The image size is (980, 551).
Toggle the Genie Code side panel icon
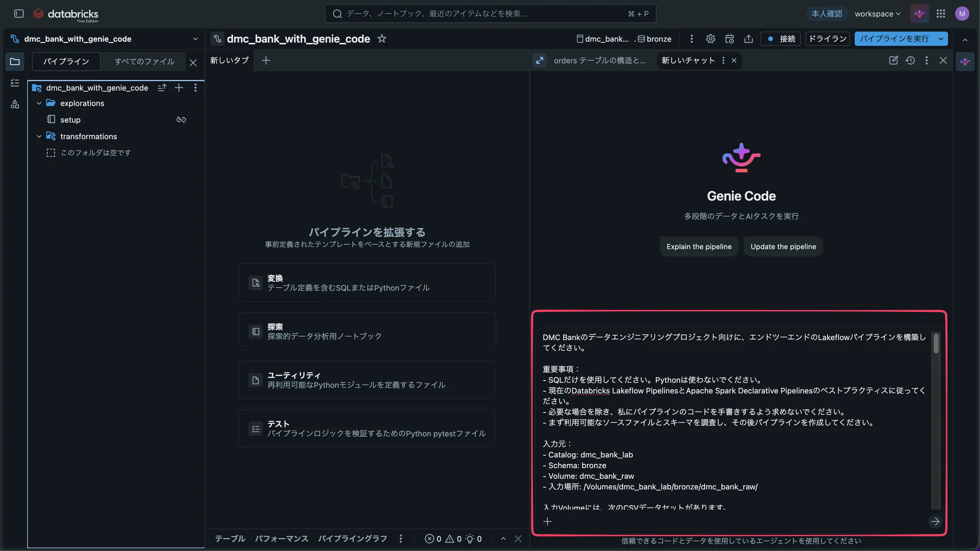[x=965, y=62]
